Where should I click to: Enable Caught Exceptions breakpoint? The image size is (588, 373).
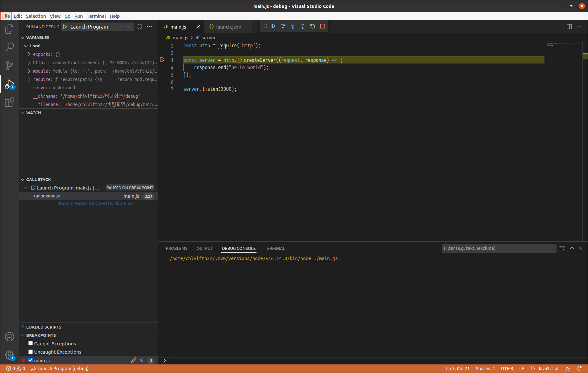coord(31,343)
